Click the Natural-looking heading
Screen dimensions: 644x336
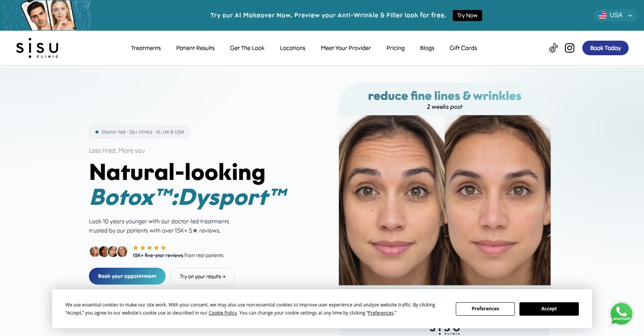(177, 172)
